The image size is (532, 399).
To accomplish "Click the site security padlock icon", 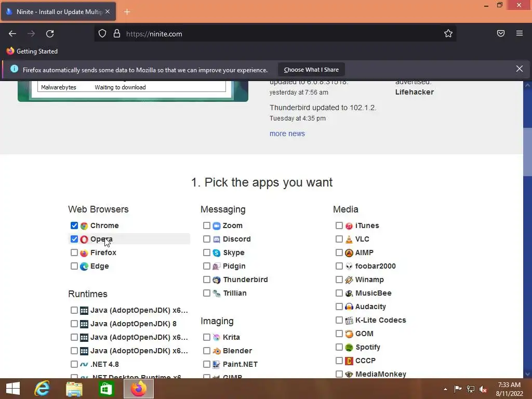I will click(117, 33).
